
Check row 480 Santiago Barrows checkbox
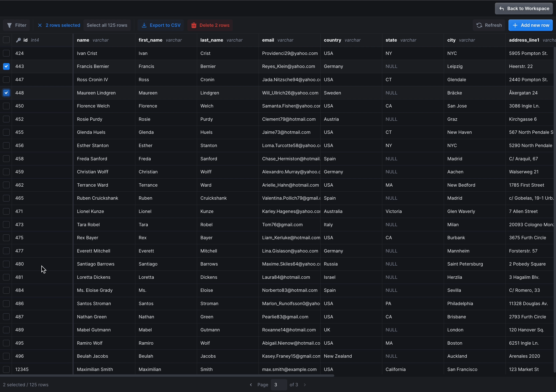coord(6,264)
